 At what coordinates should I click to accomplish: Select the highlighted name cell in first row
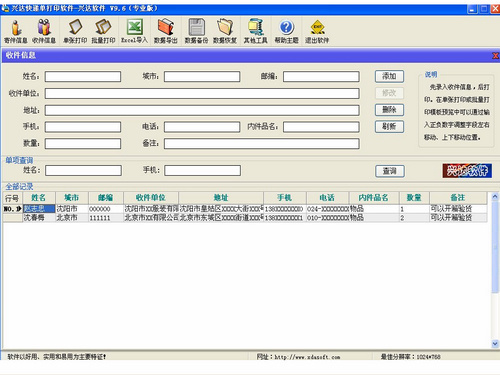coord(39,209)
